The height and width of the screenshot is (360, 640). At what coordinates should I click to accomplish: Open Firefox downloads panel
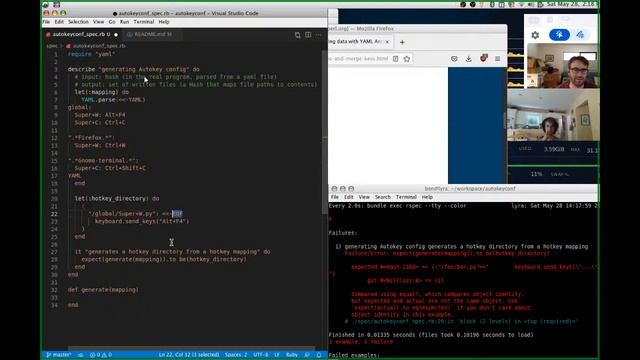point(469,59)
